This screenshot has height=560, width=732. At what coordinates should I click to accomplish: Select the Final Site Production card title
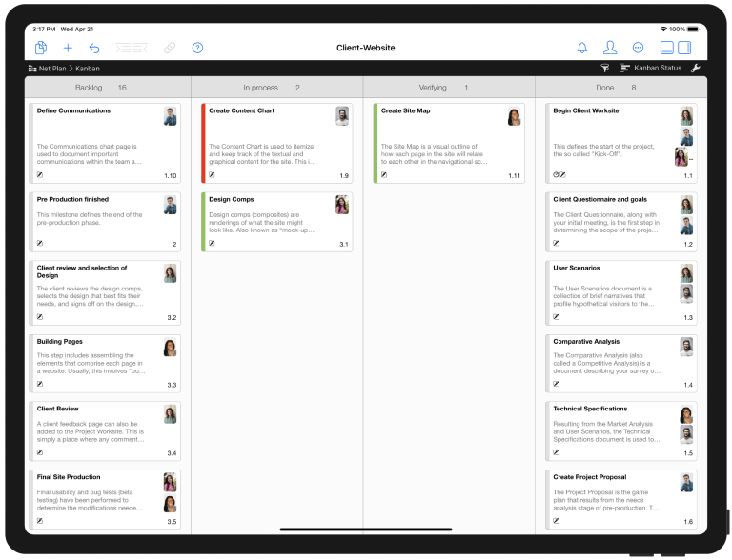coord(69,477)
